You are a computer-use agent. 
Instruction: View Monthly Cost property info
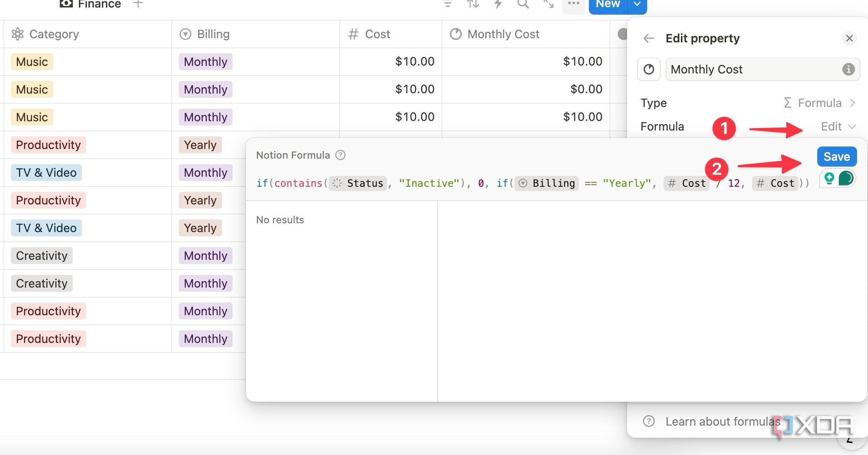[849, 69]
